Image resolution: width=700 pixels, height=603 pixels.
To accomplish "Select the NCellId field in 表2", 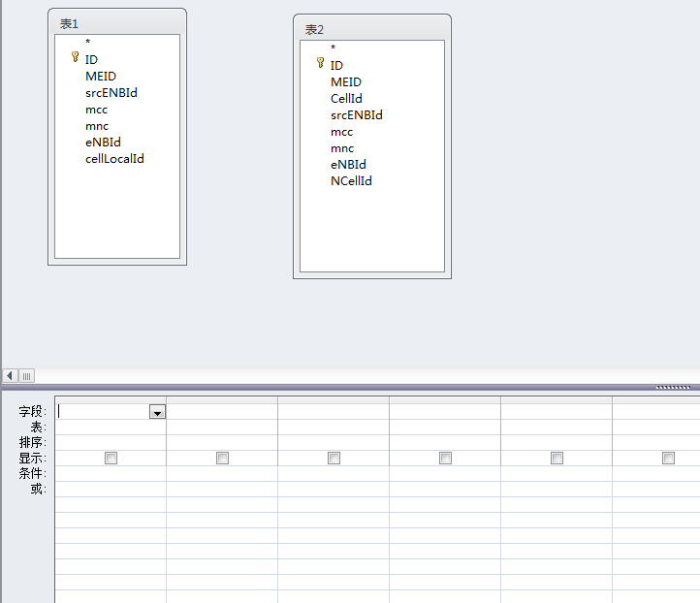I will click(x=351, y=181).
